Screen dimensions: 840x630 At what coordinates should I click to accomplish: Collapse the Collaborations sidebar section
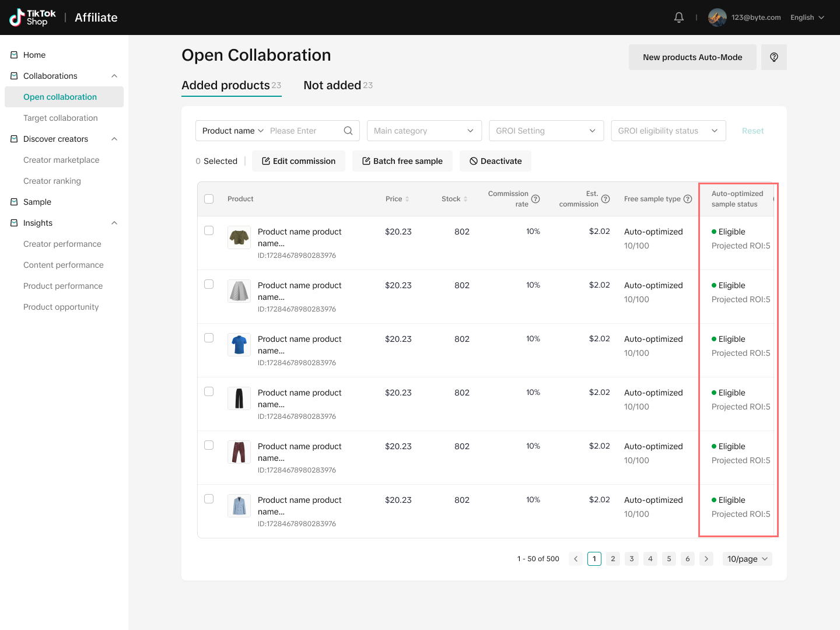click(114, 76)
